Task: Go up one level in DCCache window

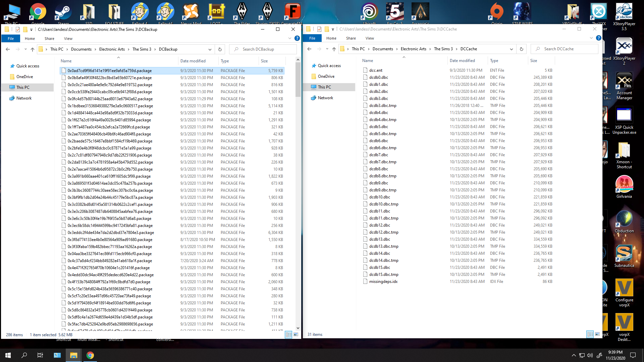Action: [334, 49]
